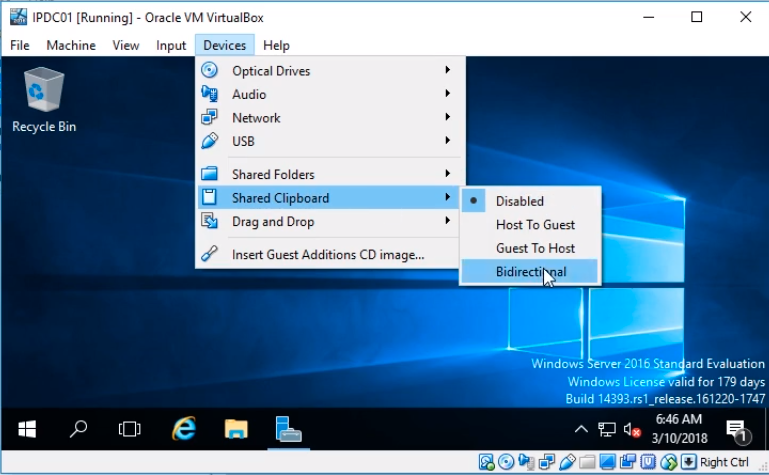Screen dimensions: 769x475
Task: Set shared clipboard to Guest To Host
Action: 530,248
